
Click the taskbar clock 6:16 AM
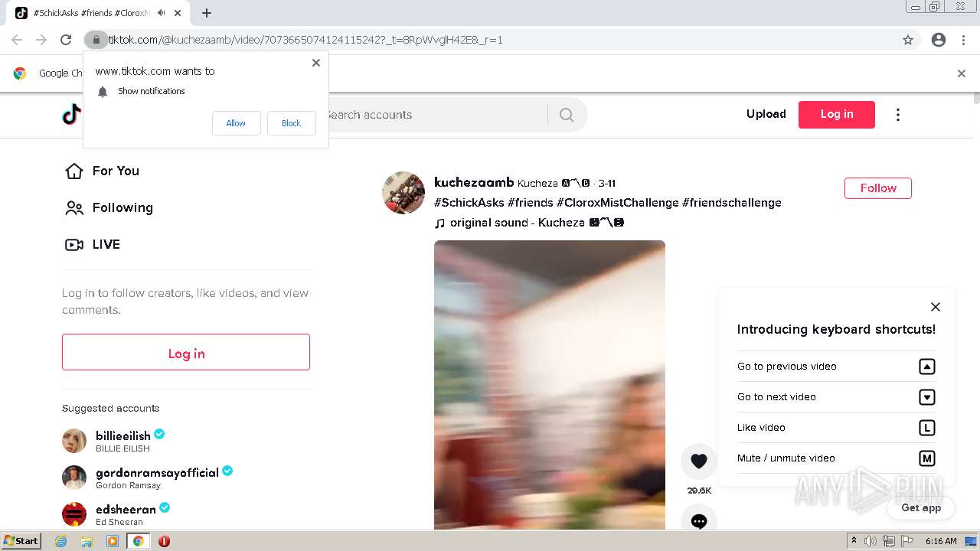point(941,541)
